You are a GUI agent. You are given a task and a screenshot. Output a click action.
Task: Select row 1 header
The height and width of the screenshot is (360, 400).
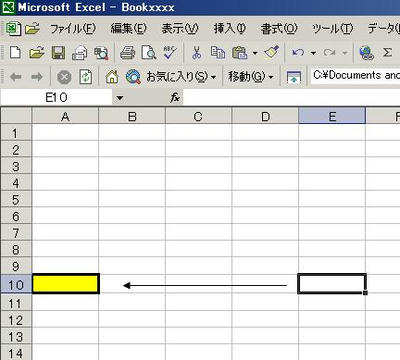click(16, 133)
